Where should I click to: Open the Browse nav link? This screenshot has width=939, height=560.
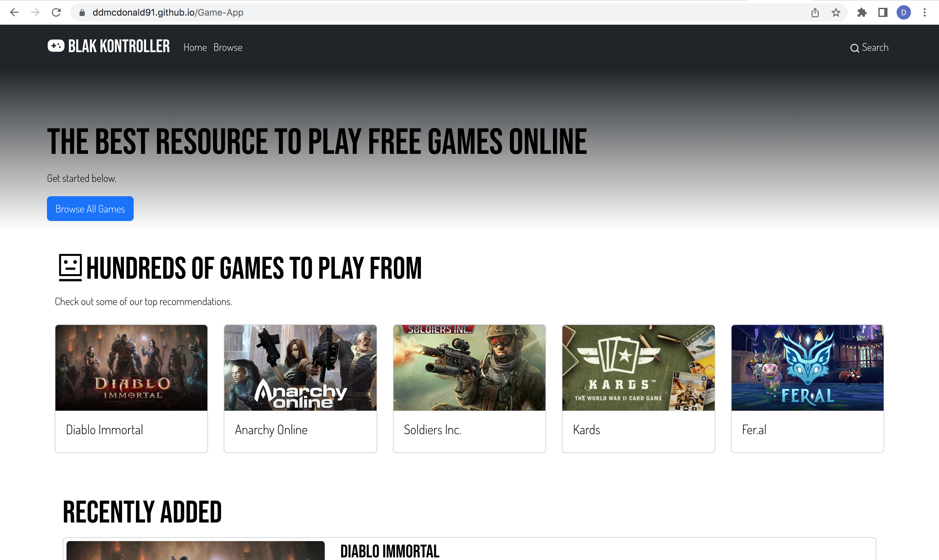click(x=228, y=48)
